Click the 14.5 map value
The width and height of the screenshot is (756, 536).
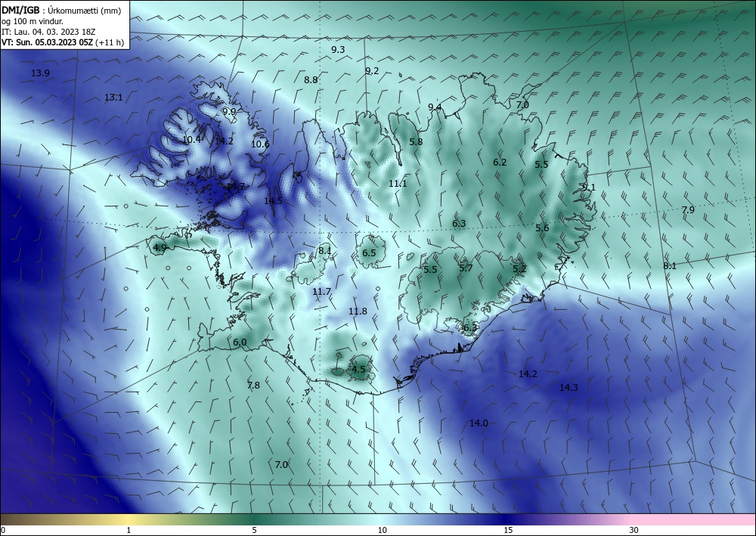(x=273, y=200)
